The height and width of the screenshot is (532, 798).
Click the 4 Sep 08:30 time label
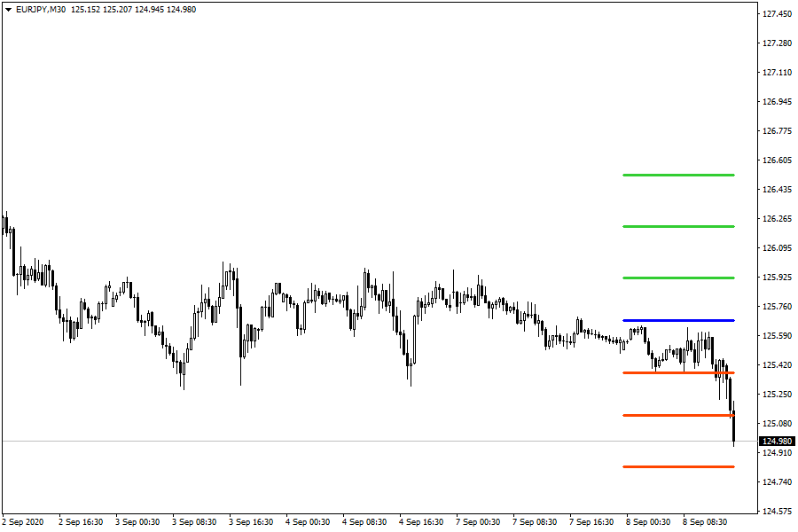364,522
